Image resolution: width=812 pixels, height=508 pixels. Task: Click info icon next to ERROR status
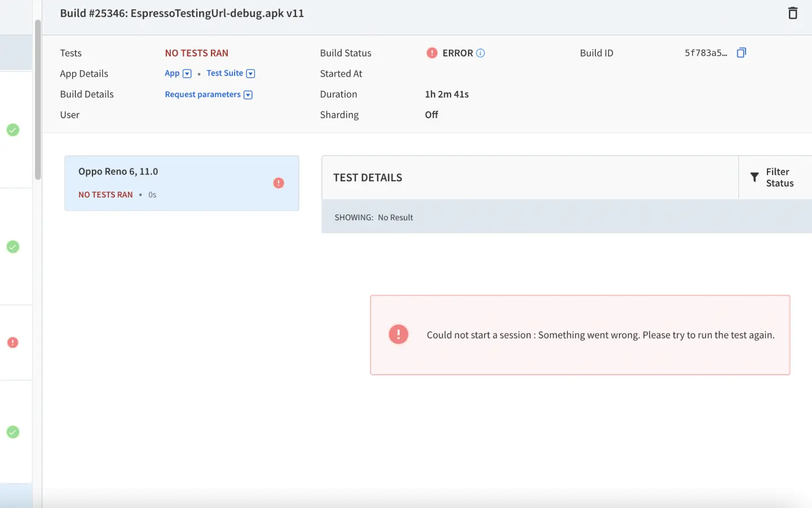coord(480,53)
